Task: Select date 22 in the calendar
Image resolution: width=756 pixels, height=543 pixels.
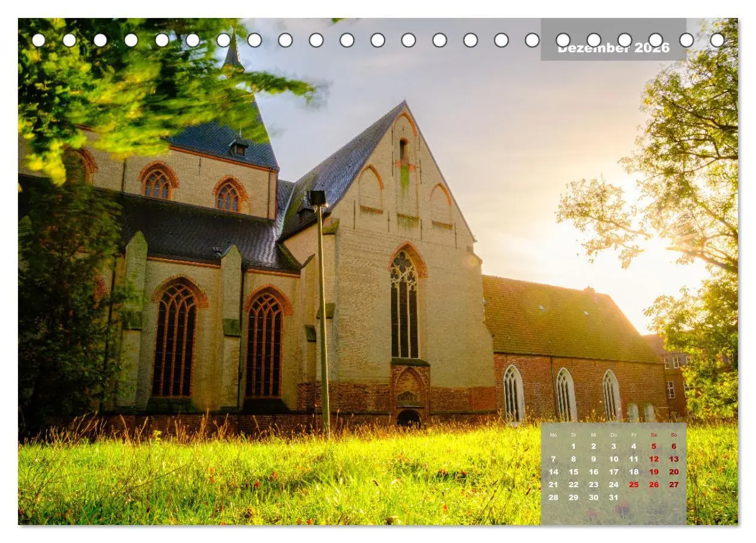Action: pos(574,484)
